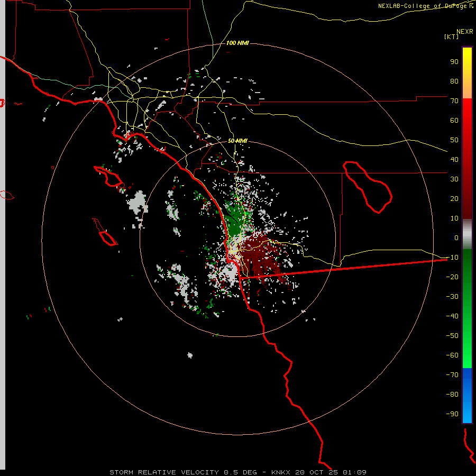Click the 70 knot label on the scale
Viewport: 476px width, 476px height.
[x=454, y=101]
